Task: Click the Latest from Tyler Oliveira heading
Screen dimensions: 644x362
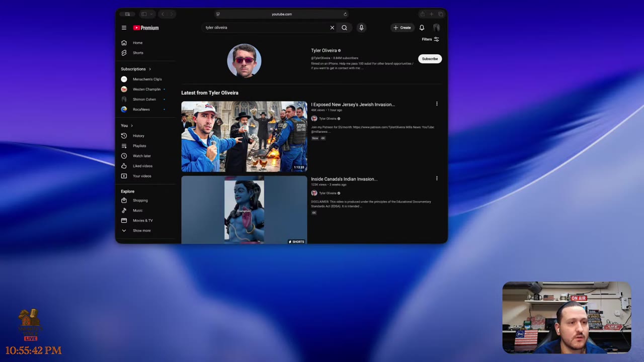Action: 210,93
